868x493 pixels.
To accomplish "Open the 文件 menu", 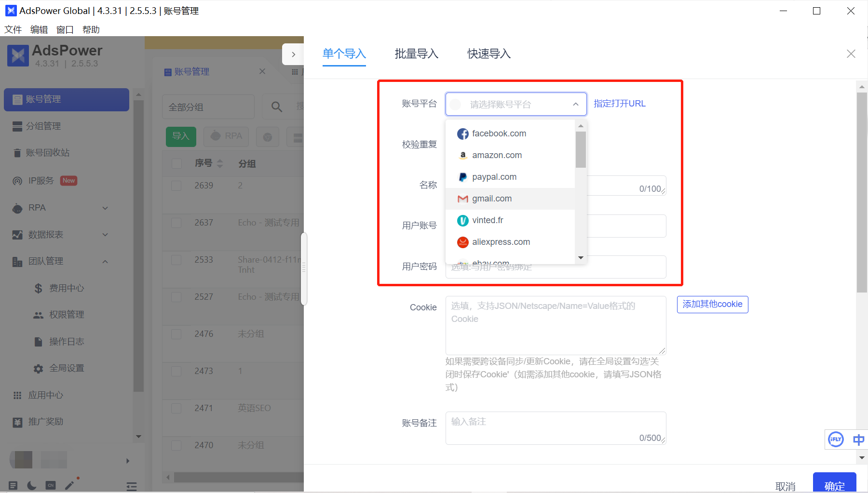I will point(13,29).
